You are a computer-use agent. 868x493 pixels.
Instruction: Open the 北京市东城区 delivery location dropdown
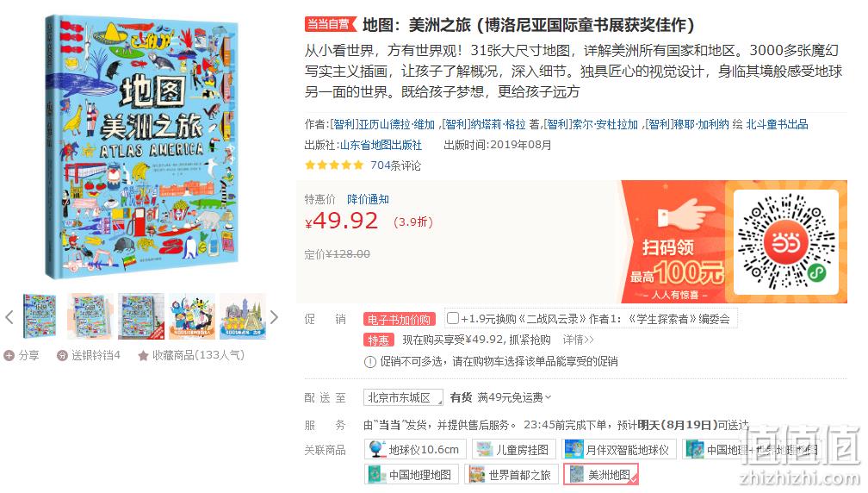[x=403, y=397]
